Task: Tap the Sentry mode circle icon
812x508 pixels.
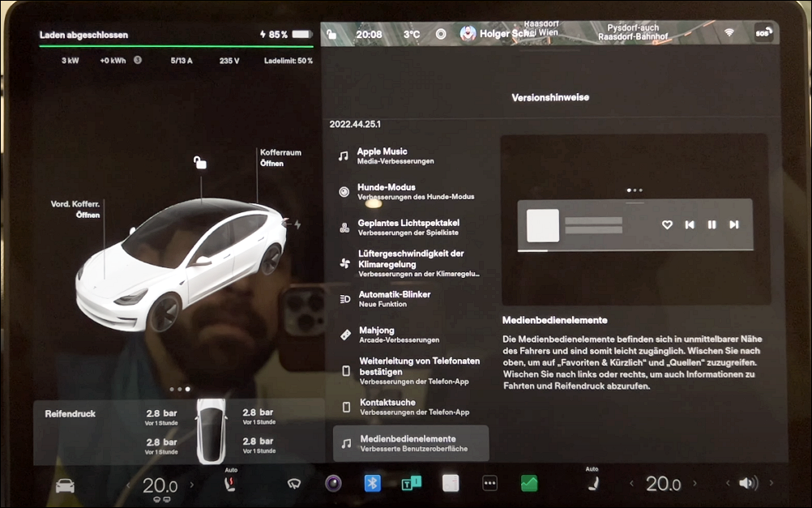Action: click(x=441, y=34)
